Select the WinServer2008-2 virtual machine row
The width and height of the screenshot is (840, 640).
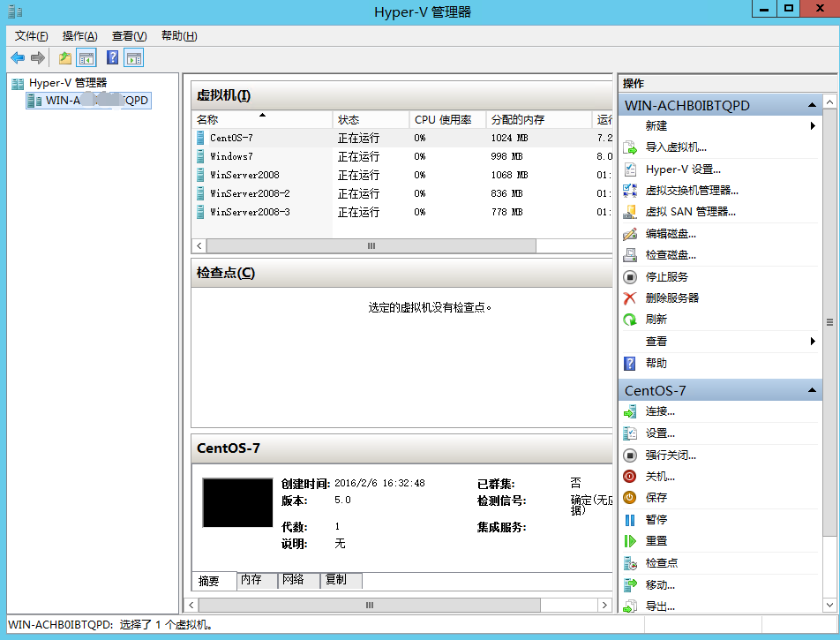[x=401, y=193]
